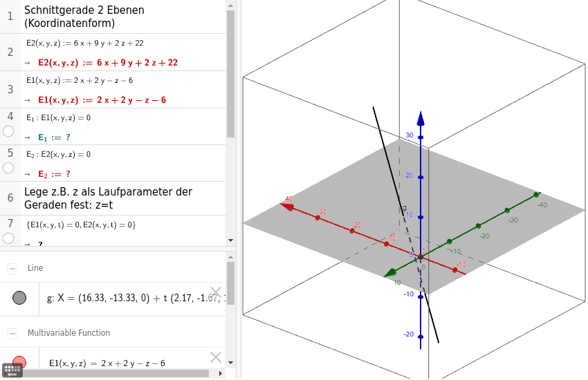Click input E1(x,y,z):=2x+2y−z−6
The width and height of the screenshot is (588, 380).
pyautogui.click(x=80, y=81)
